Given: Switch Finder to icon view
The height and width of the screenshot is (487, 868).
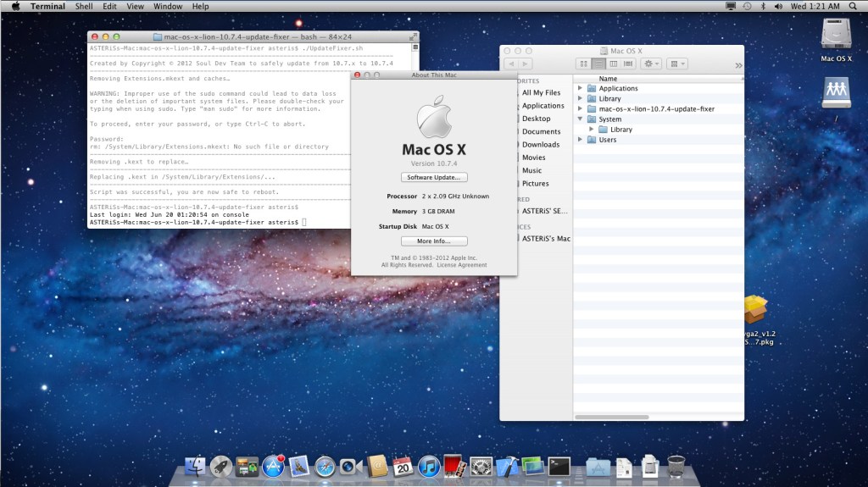Looking at the screenshot, I should (583, 64).
